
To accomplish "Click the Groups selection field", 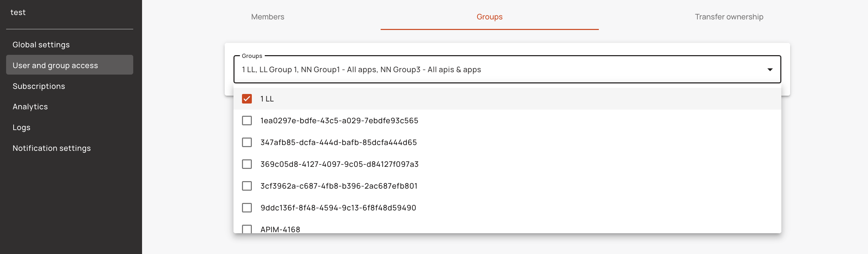I will click(476, 70).
